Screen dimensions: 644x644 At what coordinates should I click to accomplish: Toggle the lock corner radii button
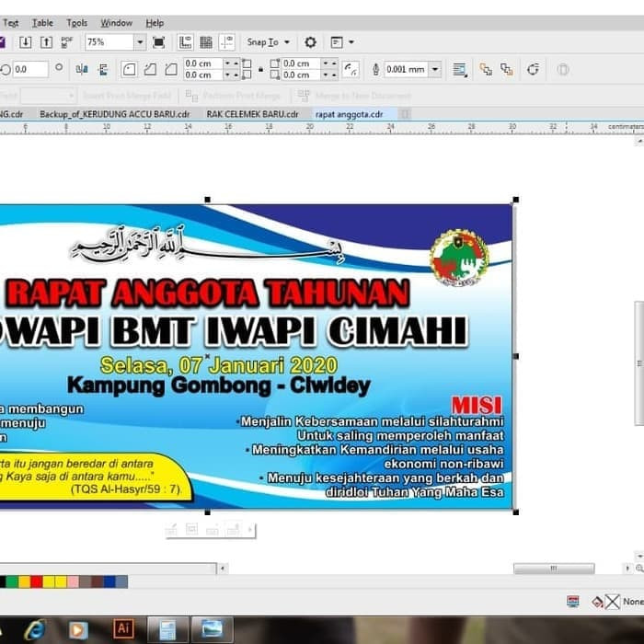(x=261, y=69)
